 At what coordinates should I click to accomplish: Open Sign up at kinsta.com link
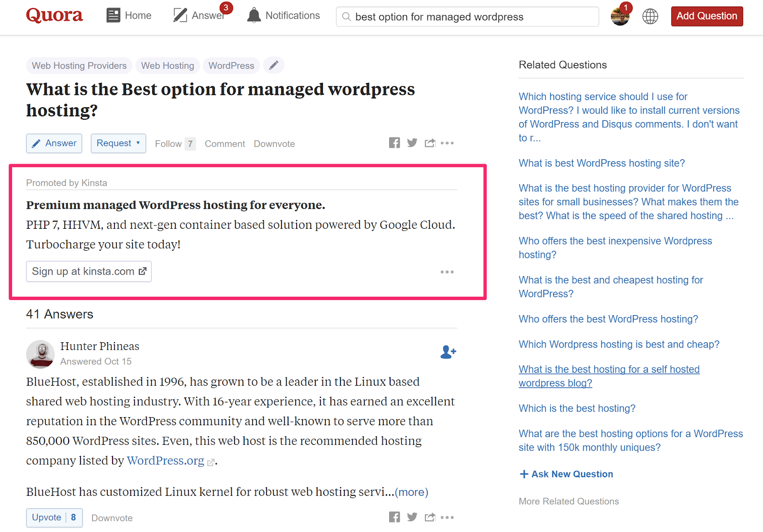[x=89, y=272]
